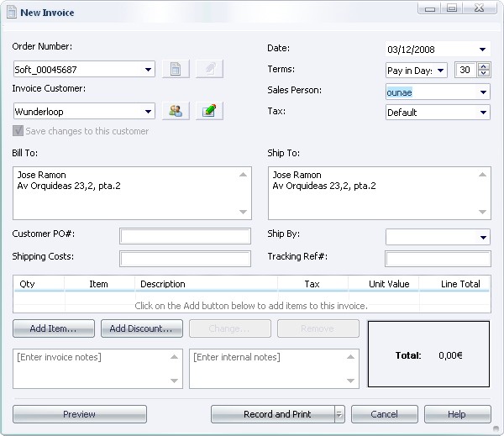Click into the Shipping Costs field
The height and width of the screenshot is (436, 504).
tap(185, 259)
